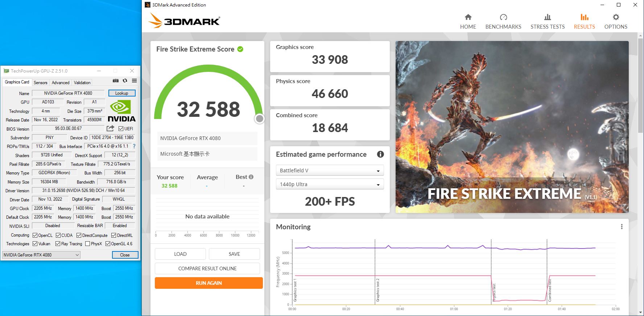This screenshot has height=316, width=644.
Task: Click the Your score 32 588 value
Action: click(x=169, y=186)
